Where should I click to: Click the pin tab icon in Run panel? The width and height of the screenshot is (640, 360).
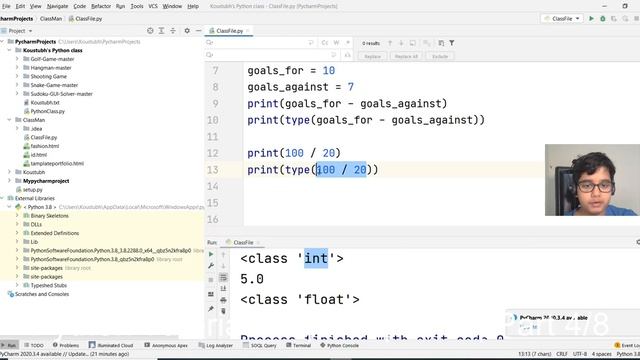(211, 309)
